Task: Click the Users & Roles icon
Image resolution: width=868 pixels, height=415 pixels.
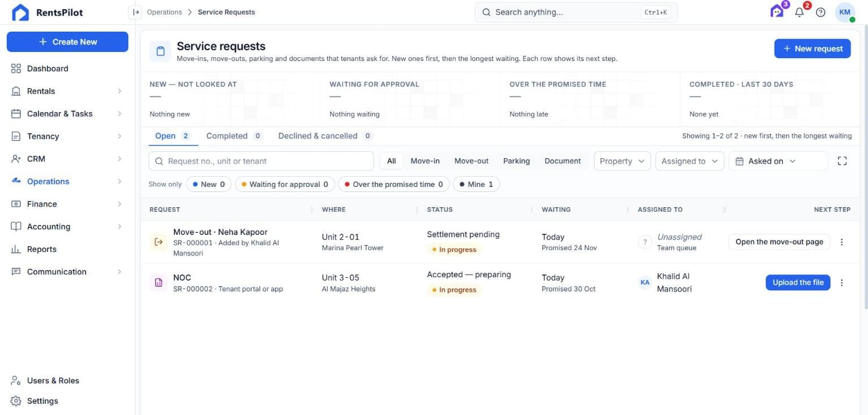Action: 16,381
